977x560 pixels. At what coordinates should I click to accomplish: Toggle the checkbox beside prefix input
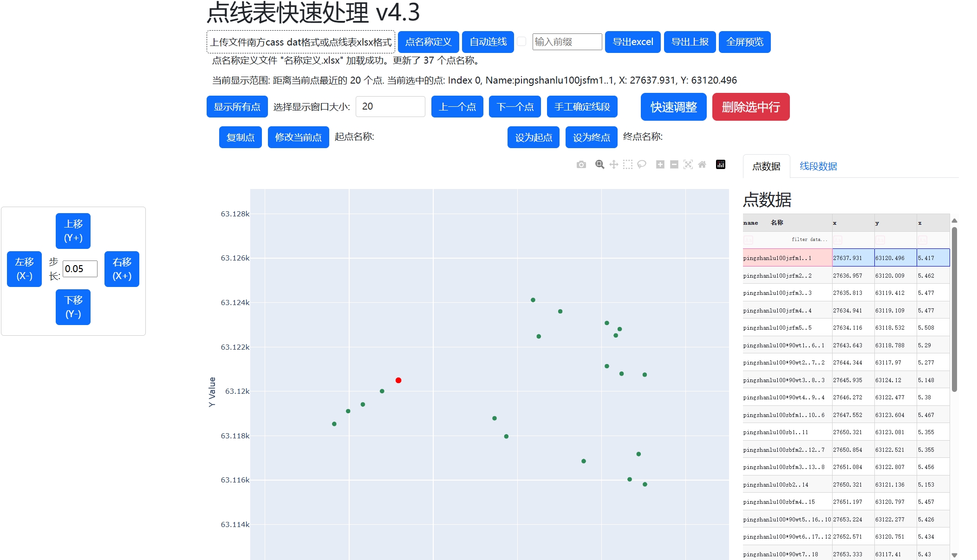[522, 42]
